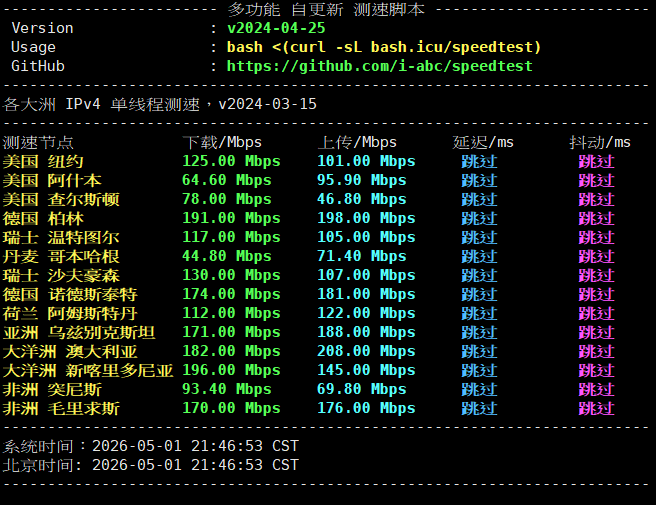Click the 下载/Mbps column header
Viewport: 656px width, 505px height.
coord(222,142)
